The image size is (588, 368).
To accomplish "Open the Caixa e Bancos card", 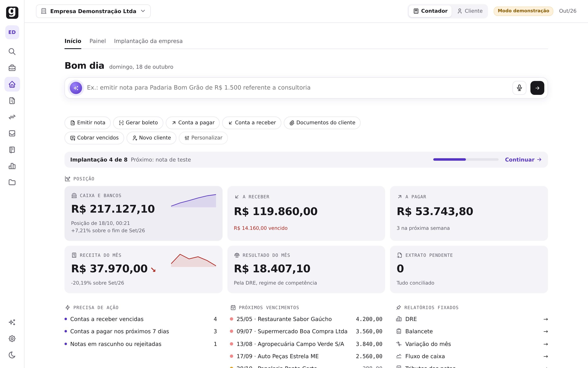I will (143, 213).
